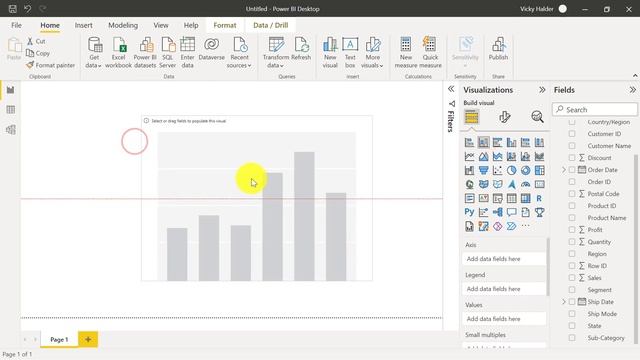The height and width of the screenshot is (360, 640).
Task: Open the Data / Drill tab
Action: [271, 25]
